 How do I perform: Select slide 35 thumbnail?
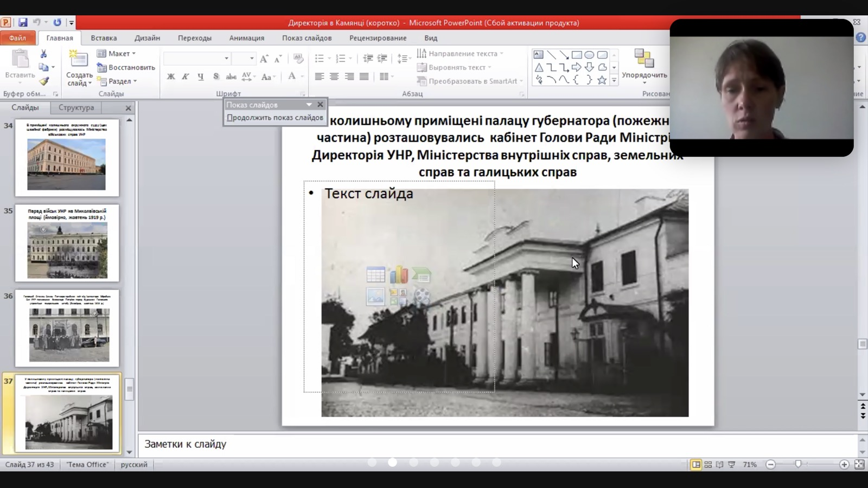(x=67, y=243)
